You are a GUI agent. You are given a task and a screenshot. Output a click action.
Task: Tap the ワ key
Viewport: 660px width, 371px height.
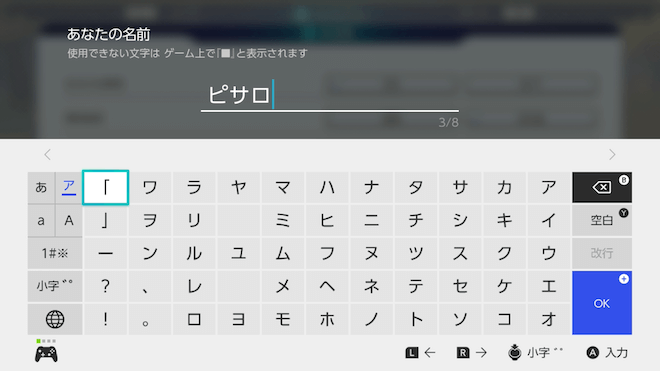150,187
